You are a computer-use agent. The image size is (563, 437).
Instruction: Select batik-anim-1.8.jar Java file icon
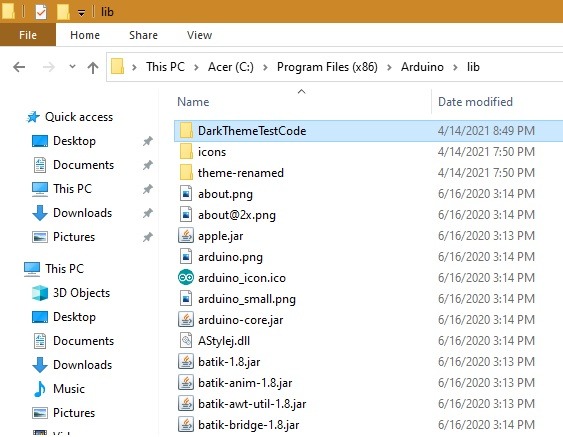(186, 382)
